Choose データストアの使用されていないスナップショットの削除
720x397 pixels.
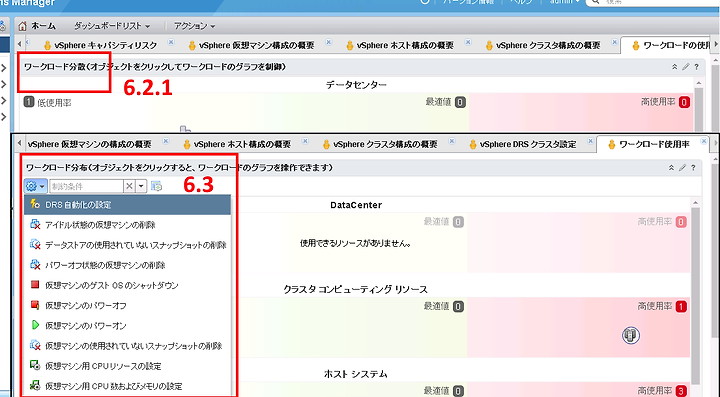(128, 245)
